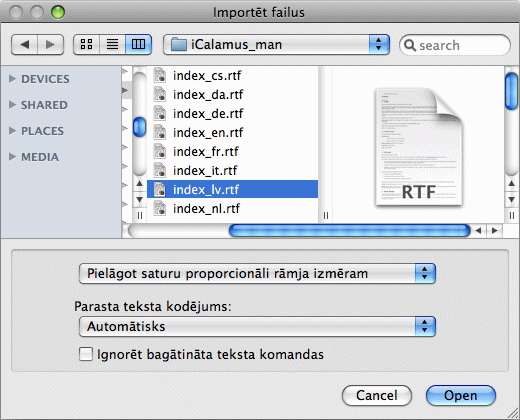Open the Pielāgot saturu proporcionāli dropdown
Viewport: 520px width, 420px height.
point(257,274)
